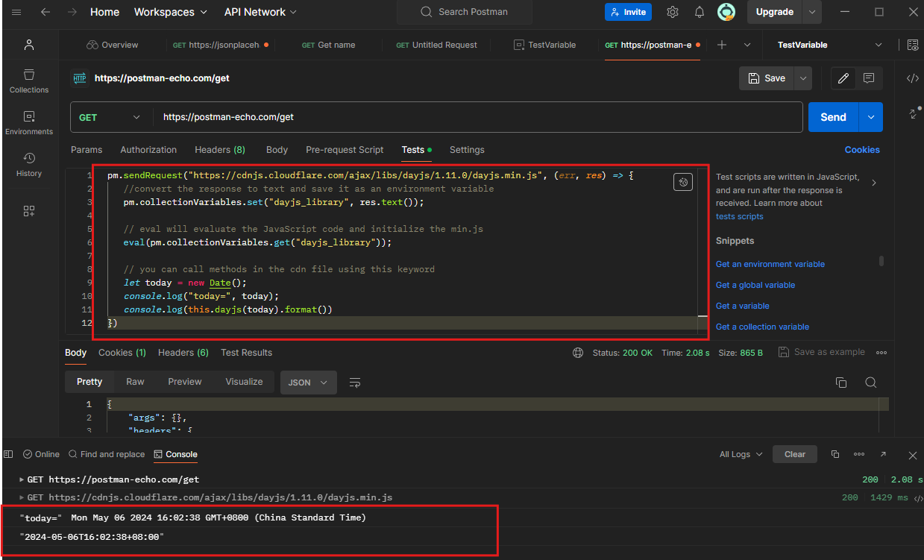Copy the response body with the copy icon
The image size is (924, 560).
coord(841,383)
